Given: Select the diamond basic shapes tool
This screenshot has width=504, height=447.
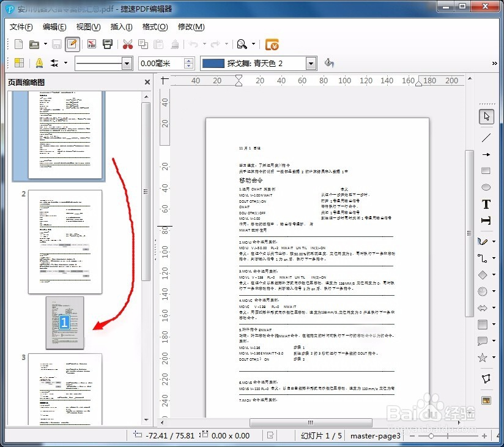Looking at the screenshot, I should pyautogui.click(x=483, y=275).
